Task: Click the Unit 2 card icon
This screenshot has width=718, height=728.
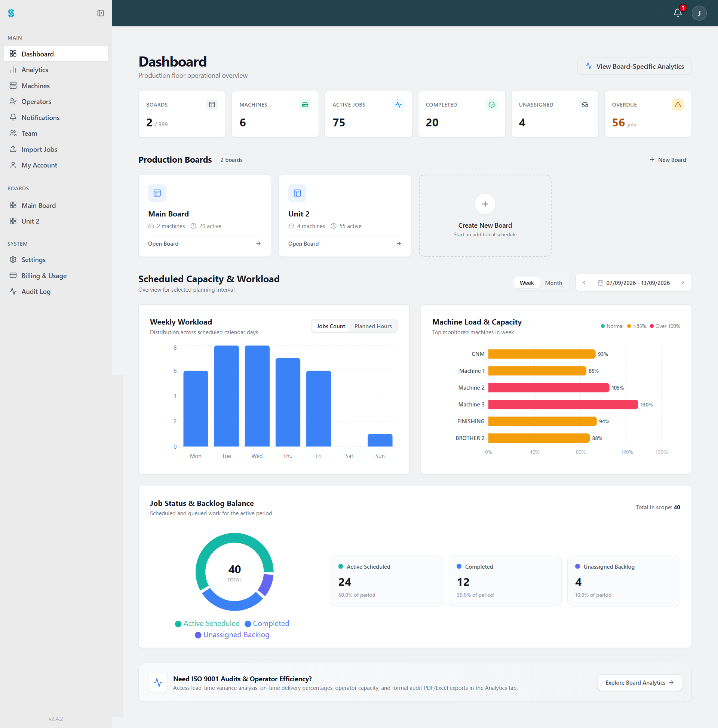Action: [x=297, y=193]
